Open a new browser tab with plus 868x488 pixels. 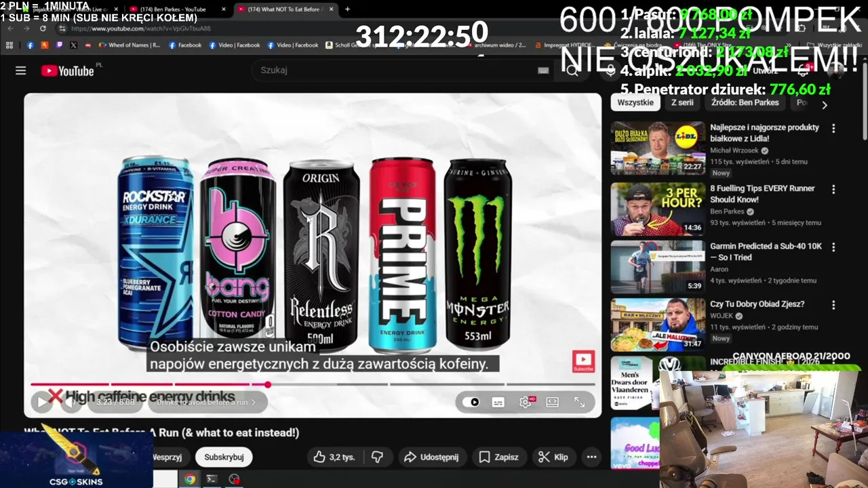click(348, 9)
